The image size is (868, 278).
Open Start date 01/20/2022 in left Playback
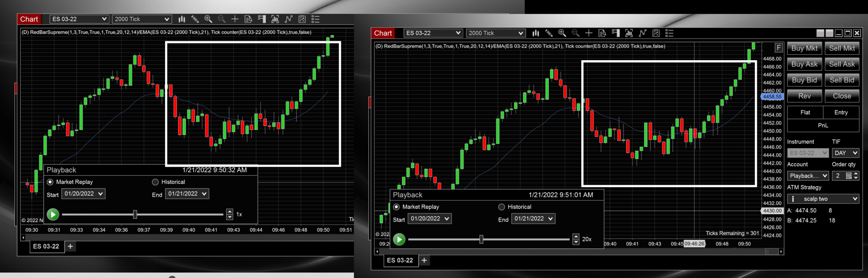[x=84, y=194]
